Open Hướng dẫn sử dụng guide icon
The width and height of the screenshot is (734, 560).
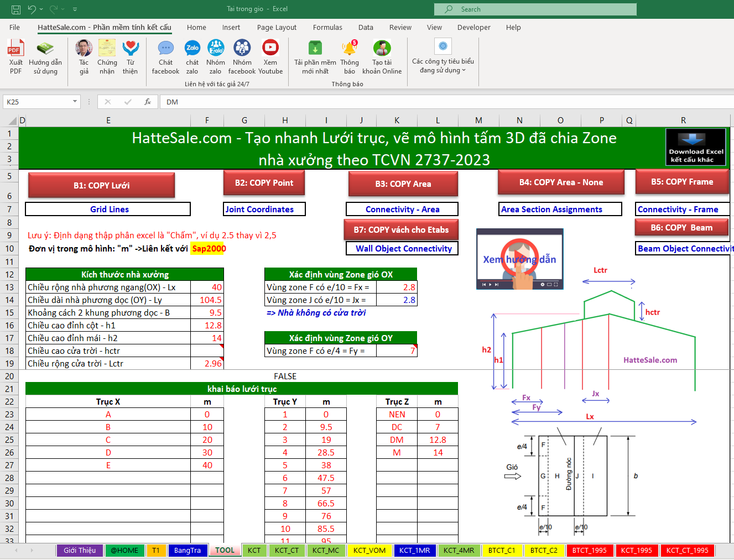click(45, 57)
